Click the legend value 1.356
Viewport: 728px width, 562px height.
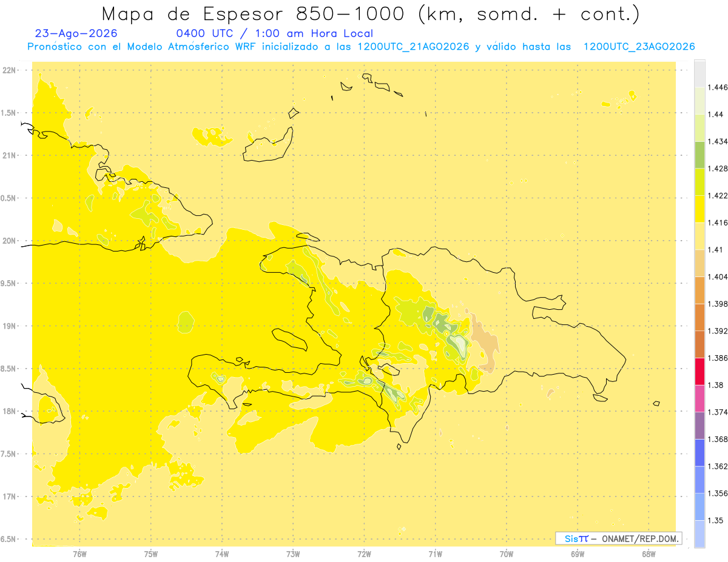(x=718, y=493)
